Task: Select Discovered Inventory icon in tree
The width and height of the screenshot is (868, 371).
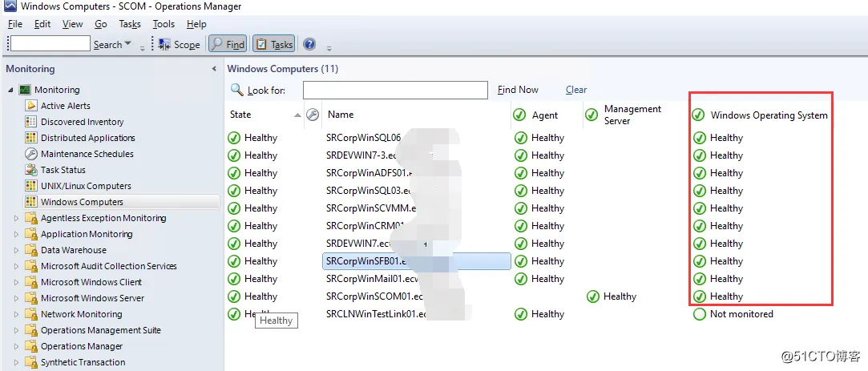Action: pos(31,122)
